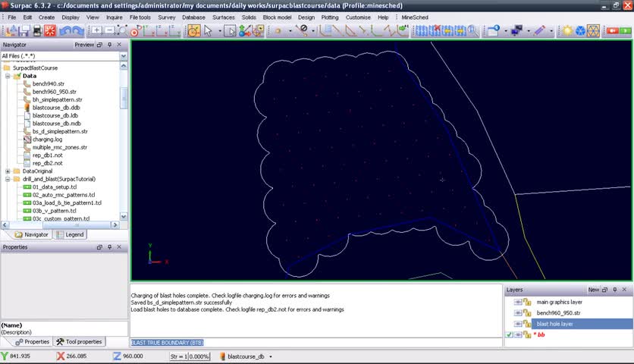
Task: Click the snap mode circle icon
Action: pyautogui.click(x=278, y=31)
